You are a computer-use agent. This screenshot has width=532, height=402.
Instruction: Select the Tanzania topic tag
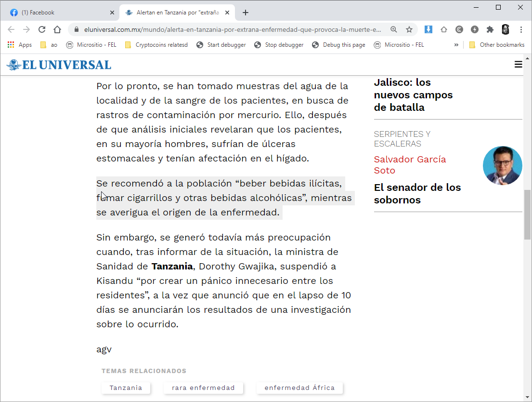coord(126,388)
